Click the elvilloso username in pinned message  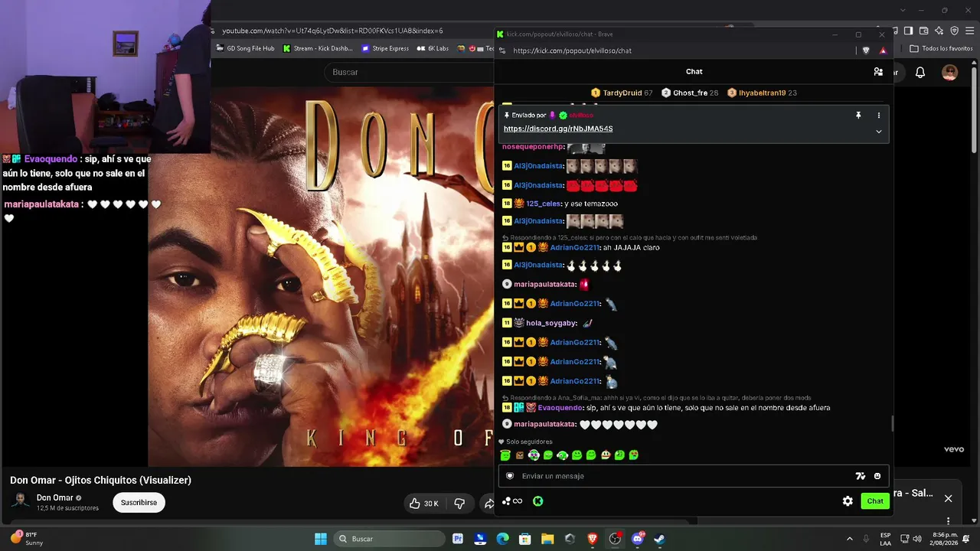coord(581,116)
